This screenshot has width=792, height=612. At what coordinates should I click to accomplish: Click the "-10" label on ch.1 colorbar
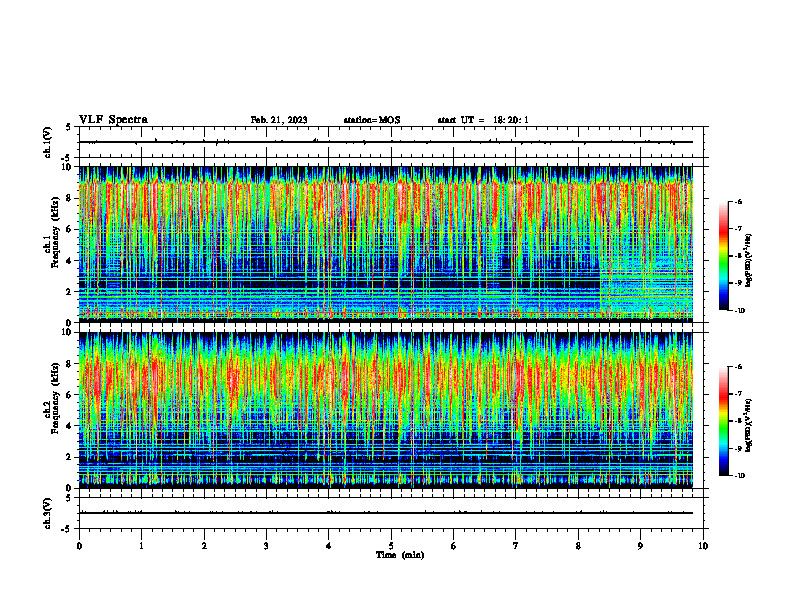point(740,311)
